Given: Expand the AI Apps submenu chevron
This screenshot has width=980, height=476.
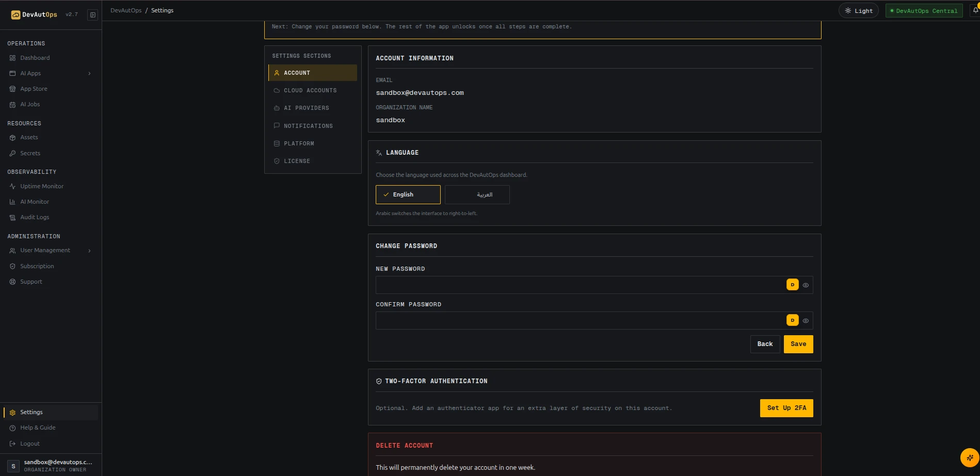Looking at the screenshot, I should [90, 74].
